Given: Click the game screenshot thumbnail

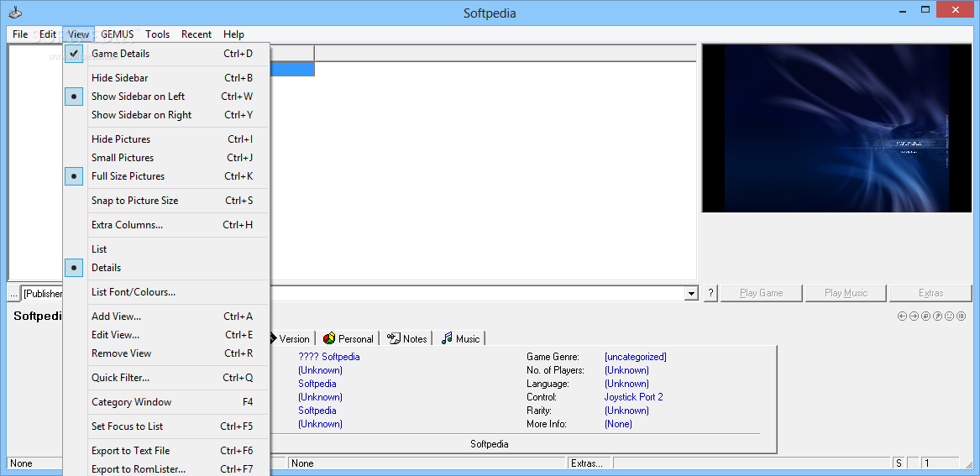Looking at the screenshot, I should pyautogui.click(x=837, y=128).
